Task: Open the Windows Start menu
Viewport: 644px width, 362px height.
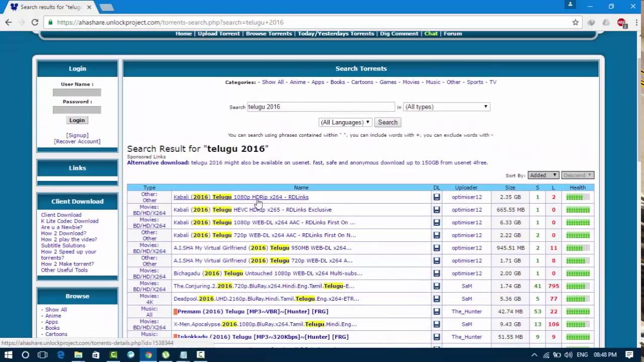Action: (9, 354)
